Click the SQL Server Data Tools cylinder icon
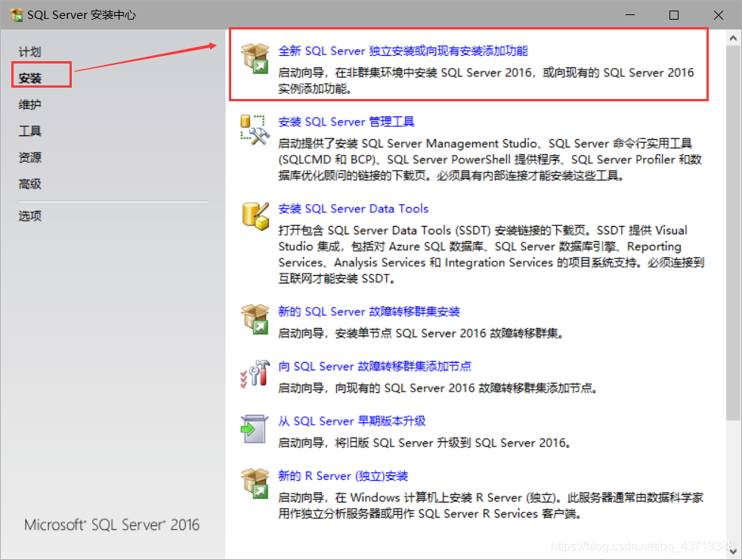Image resolution: width=742 pixels, height=560 pixels. 255,216
